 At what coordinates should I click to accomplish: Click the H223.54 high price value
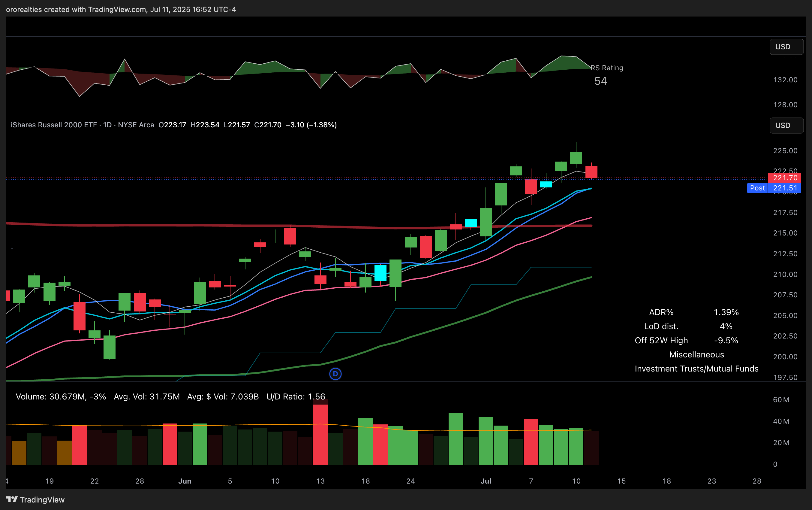[205, 125]
